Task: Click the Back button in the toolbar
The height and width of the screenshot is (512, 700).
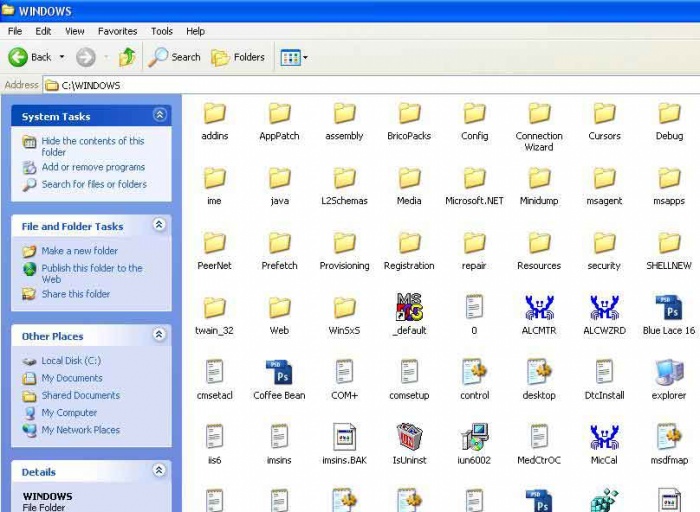Action: pyautogui.click(x=30, y=57)
